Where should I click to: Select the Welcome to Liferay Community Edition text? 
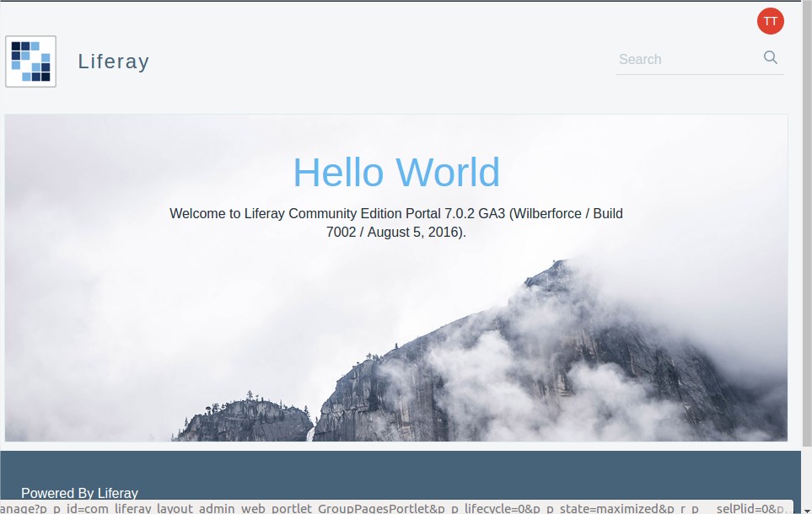[x=396, y=222]
